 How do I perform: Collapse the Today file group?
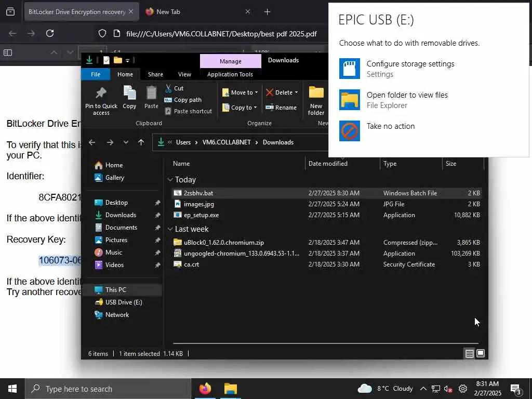click(170, 180)
